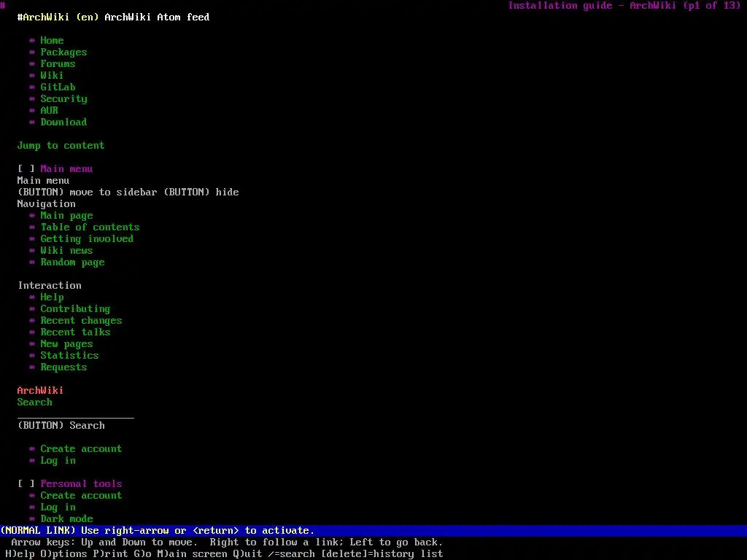Click the G)o command in footer

(142, 554)
